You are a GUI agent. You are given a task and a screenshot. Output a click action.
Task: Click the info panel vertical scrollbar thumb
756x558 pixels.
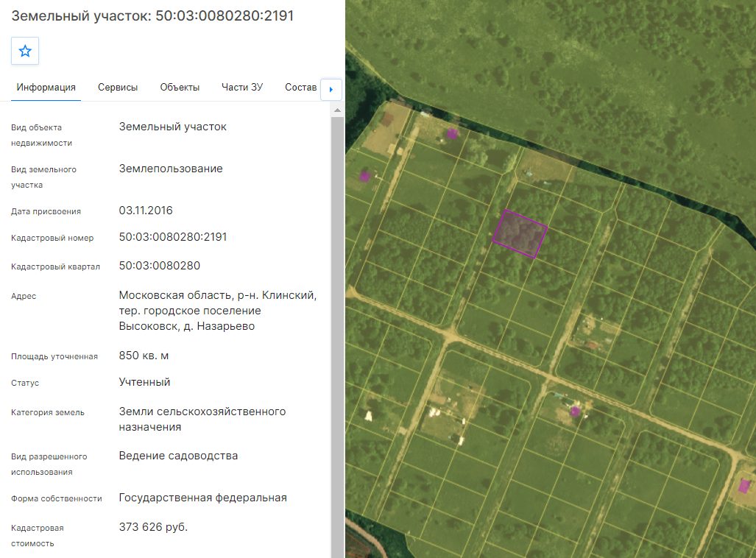point(337,336)
